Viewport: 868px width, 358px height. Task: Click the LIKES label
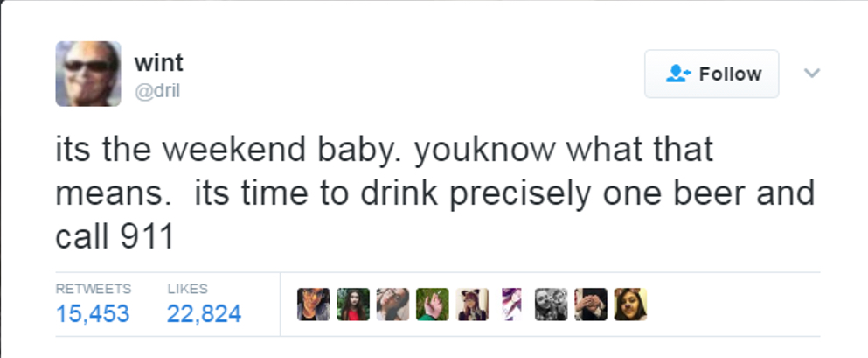187,288
